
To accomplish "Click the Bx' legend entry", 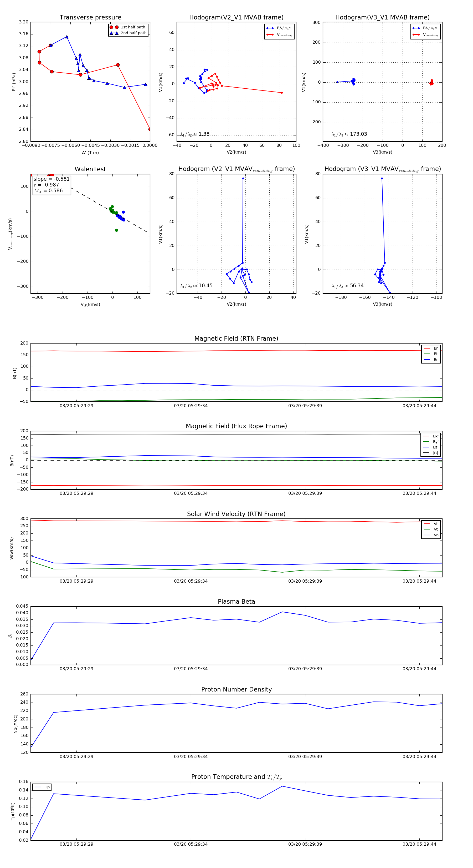I will point(431,436).
